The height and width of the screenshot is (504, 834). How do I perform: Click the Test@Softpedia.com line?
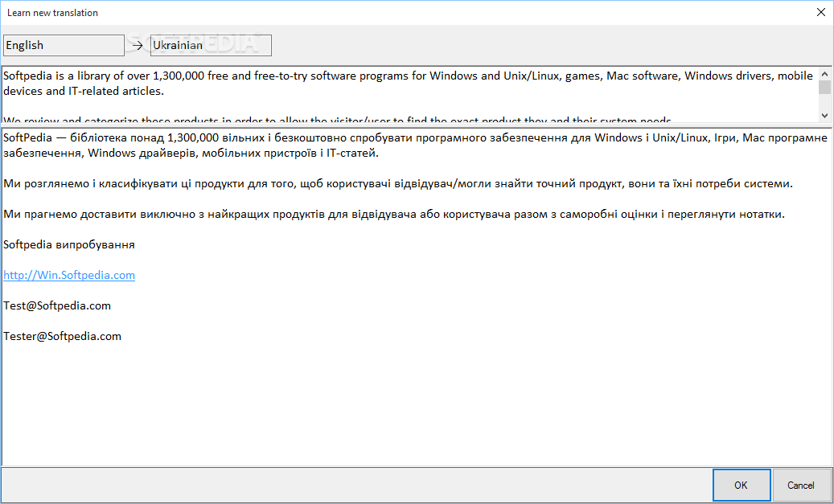coord(57,305)
